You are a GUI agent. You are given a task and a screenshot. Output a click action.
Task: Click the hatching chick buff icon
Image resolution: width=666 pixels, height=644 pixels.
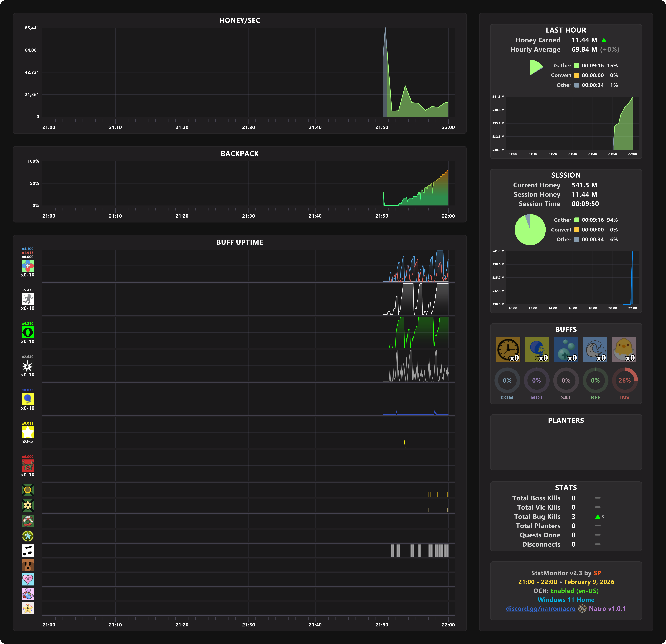[624, 349]
